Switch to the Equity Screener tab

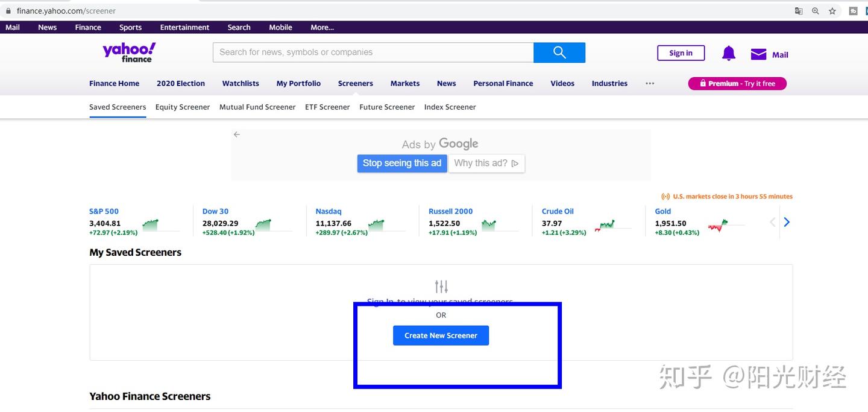(x=183, y=107)
